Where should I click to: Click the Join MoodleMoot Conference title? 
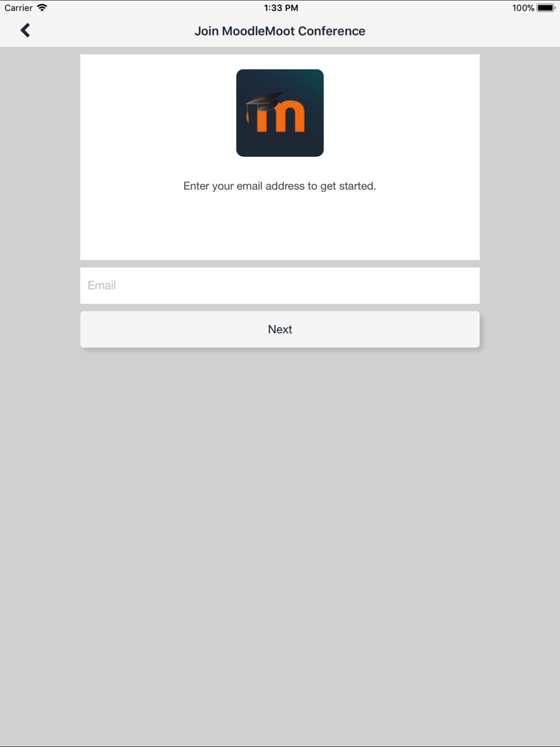coord(280,31)
